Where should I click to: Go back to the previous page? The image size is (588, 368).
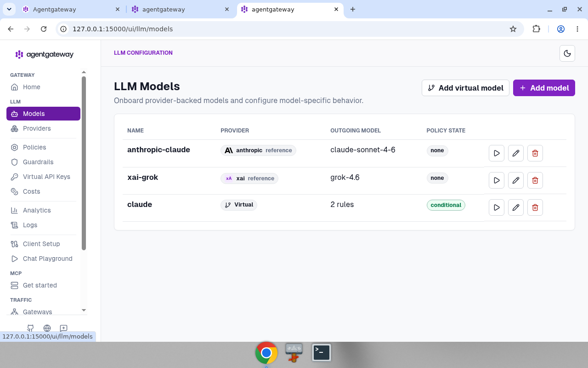click(11, 29)
